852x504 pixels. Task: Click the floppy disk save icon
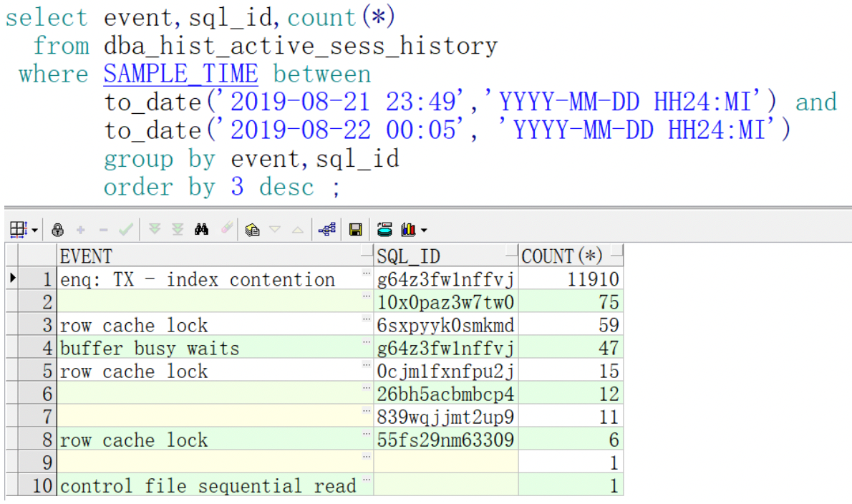(x=354, y=230)
